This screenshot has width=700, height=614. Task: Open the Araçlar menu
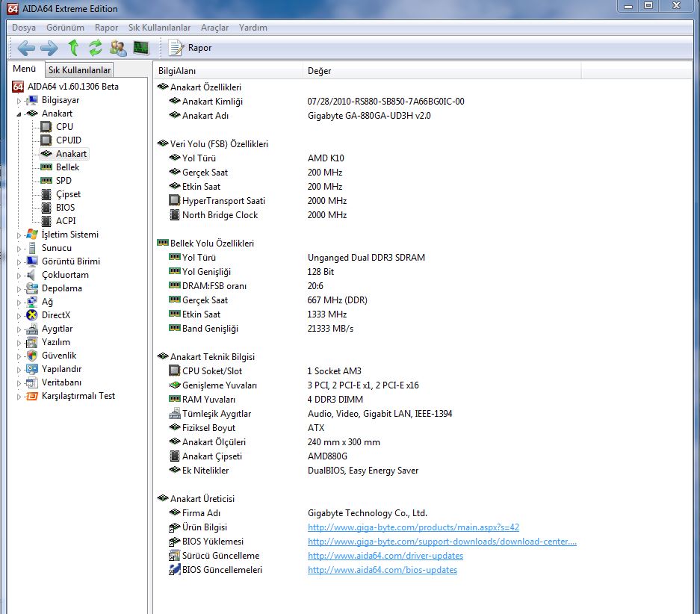tap(214, 28)
